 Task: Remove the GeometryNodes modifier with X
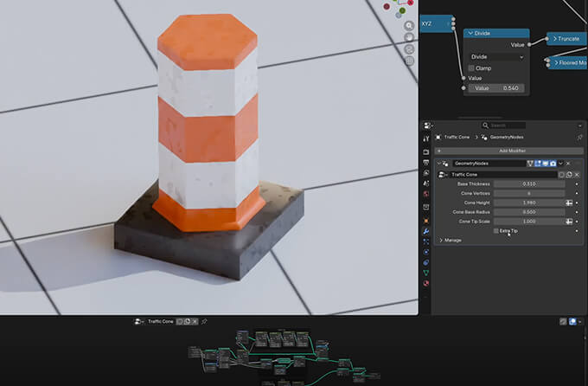click(568, 163)
